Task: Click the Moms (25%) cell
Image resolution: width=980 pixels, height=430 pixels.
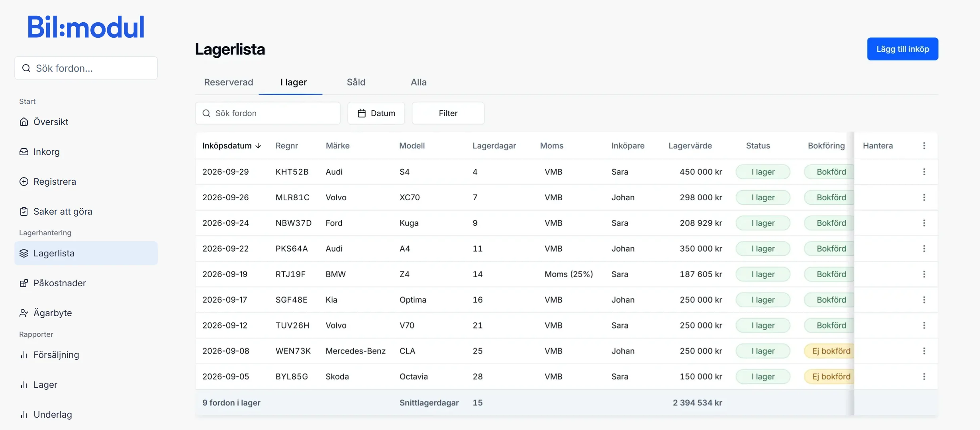Action: click(x=568, y=274)
